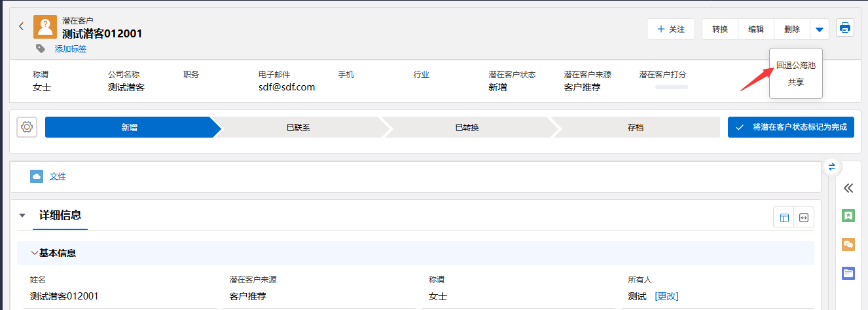Click 将潜在客户状态标记为完成 button
Screen dimensions: 868x310
pos(791,127)
